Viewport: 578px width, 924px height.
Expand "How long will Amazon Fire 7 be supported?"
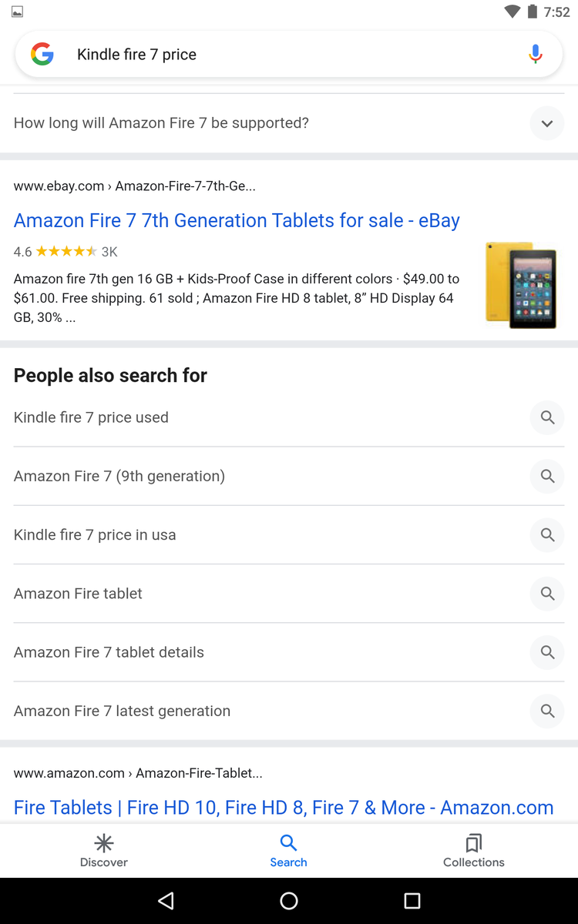[x=547, y=123]
